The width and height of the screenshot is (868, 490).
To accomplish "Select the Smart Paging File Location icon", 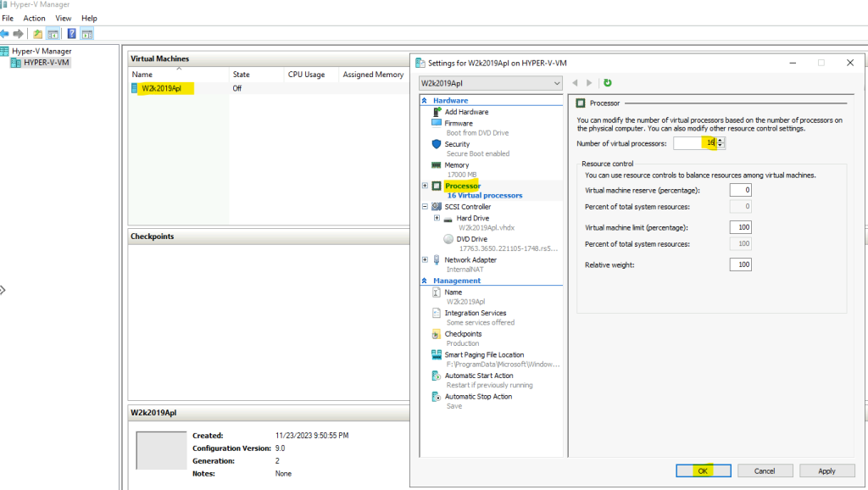I will (x=437, y=355).
